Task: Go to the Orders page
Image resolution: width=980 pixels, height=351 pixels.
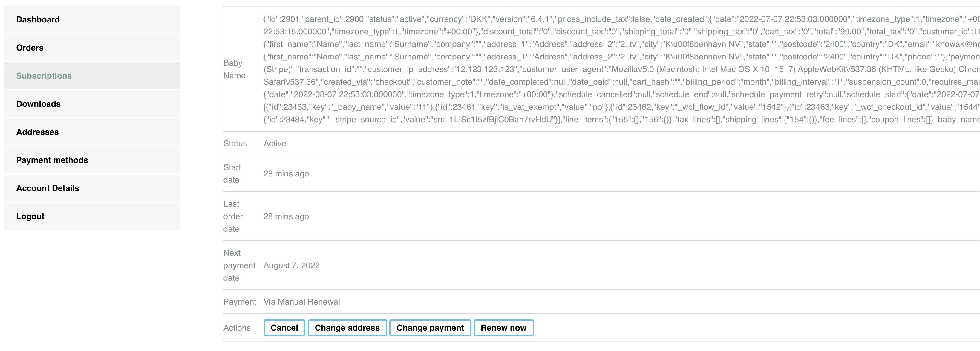Action: click(x=30, y=48)
